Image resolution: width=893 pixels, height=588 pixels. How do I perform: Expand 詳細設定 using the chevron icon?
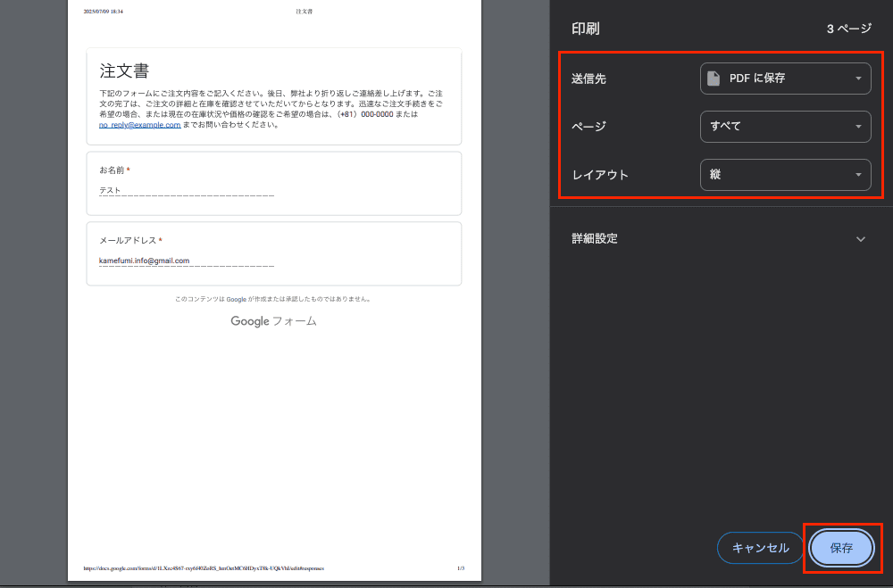coord(861,239)
